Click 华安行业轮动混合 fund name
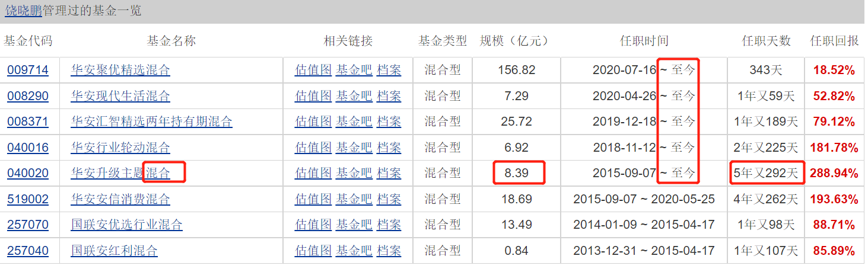This screenshot has width=868, height=275. (120, 148)
